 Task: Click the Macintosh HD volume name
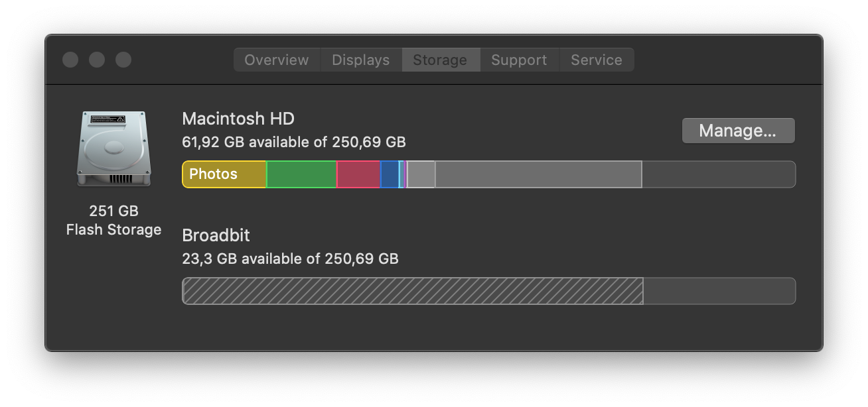238,119
